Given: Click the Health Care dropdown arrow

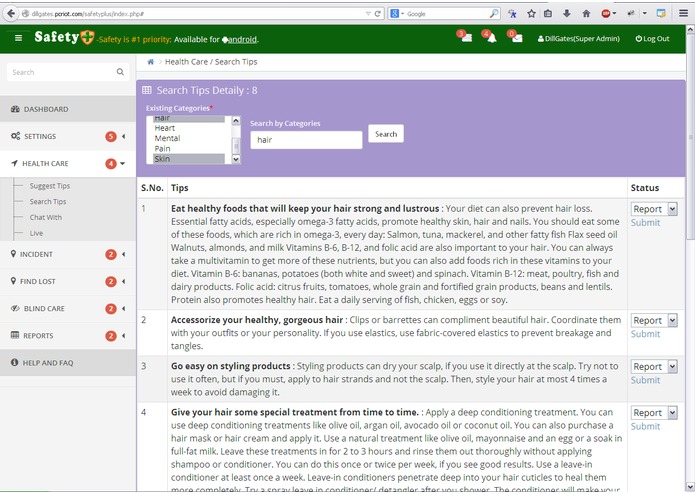Looking at the screenshot, I should click(x=122, y=164).
